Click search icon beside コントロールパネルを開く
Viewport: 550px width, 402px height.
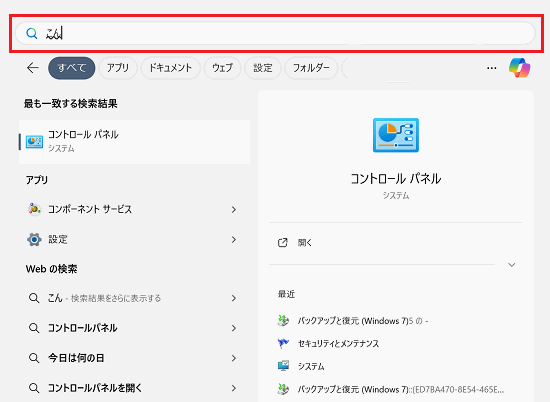[x=34, y=388]
